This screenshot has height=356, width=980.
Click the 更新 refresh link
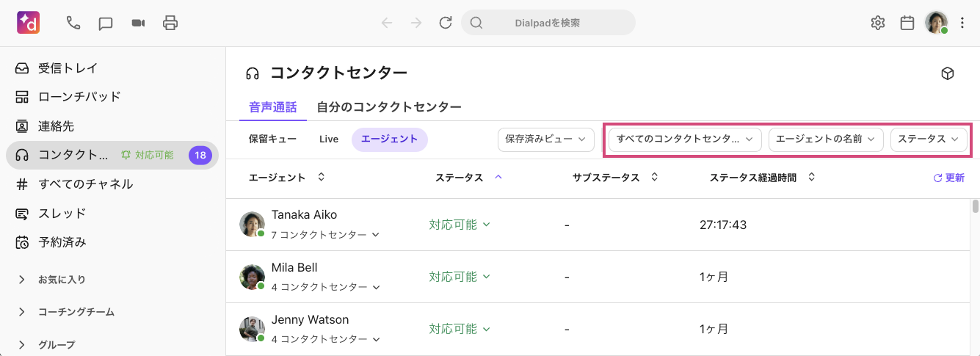(x=948, y=178)
